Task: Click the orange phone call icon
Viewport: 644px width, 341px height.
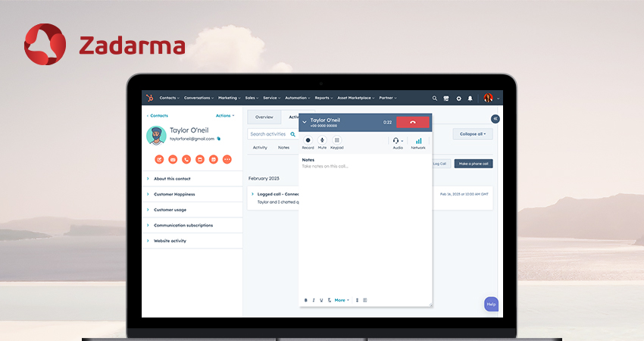Action: [186, 159]
